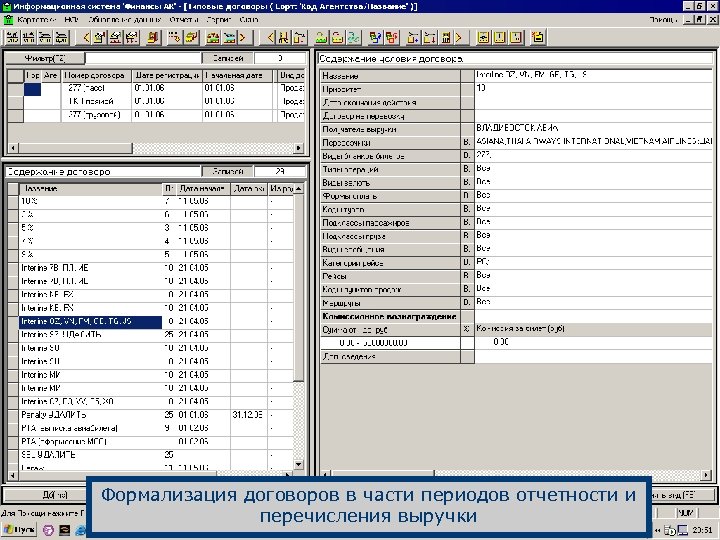The image size is (720, 540).
Task: Open the Коды пунктов продаж selection button
Action: coord(467,289)
